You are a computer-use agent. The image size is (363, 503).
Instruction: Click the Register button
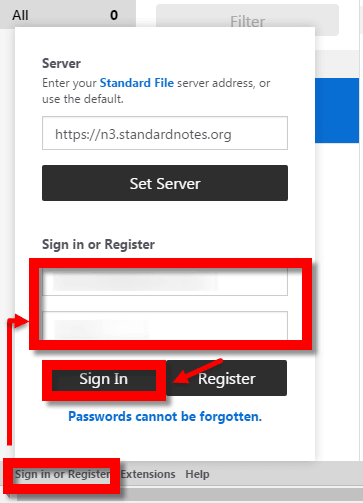point(227,378)
